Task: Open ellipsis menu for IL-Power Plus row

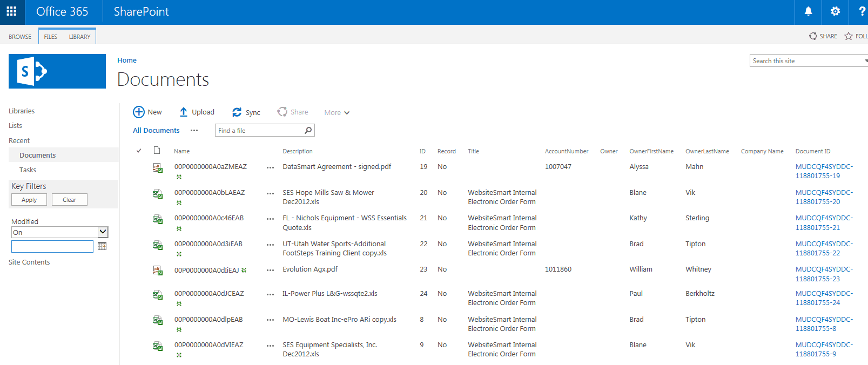Action: click(270, 295)
